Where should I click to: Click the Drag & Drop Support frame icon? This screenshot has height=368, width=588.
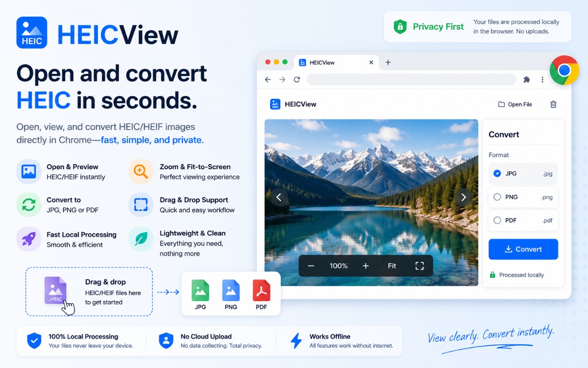tap(141, 205)
